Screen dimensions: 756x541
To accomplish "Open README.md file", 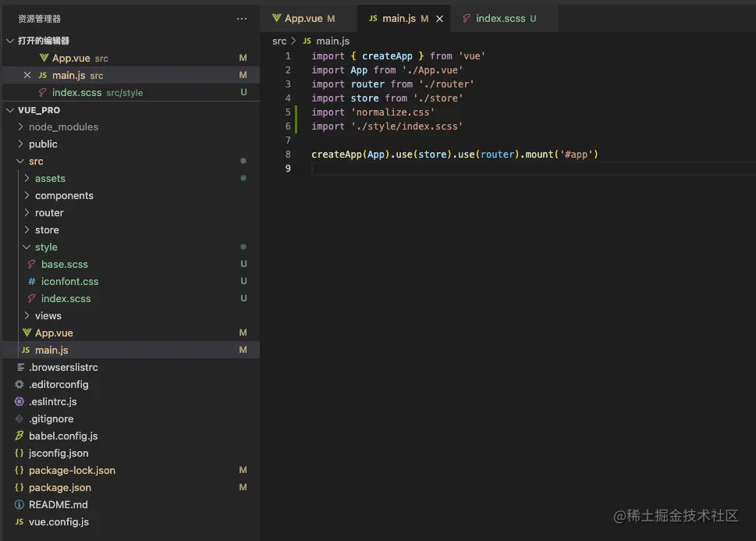I will pos(131,505).
